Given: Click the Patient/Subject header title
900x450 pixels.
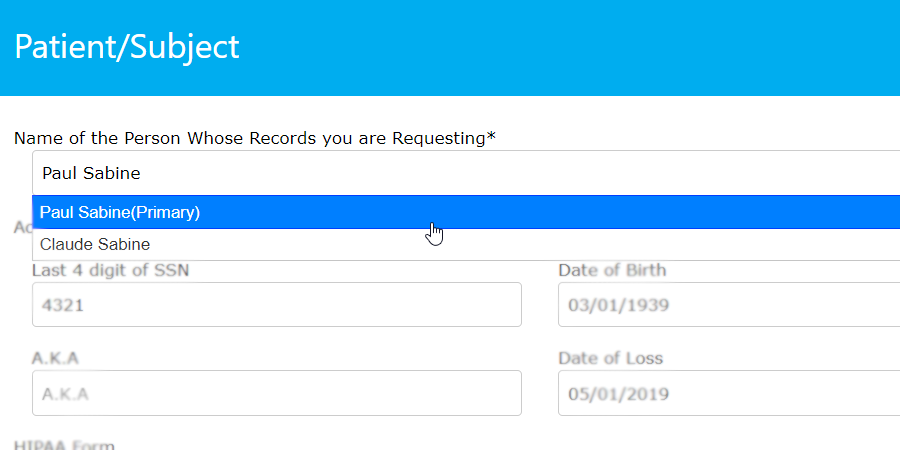Looking at the screenshot, I should click(x=127, y=47).
